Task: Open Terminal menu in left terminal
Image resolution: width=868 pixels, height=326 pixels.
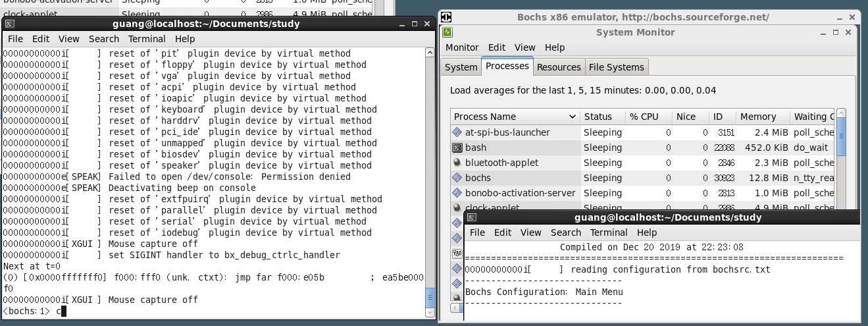Action: tap(147, 39)
